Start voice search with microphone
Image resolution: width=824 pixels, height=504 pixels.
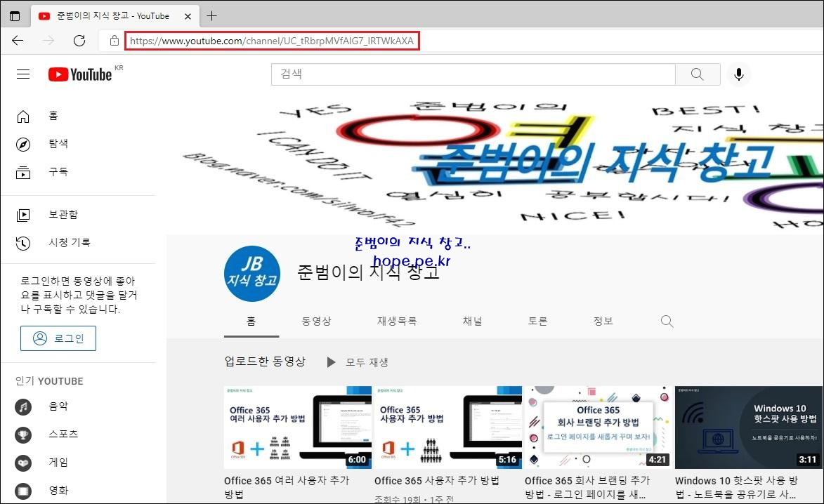[x=739, y=74]
